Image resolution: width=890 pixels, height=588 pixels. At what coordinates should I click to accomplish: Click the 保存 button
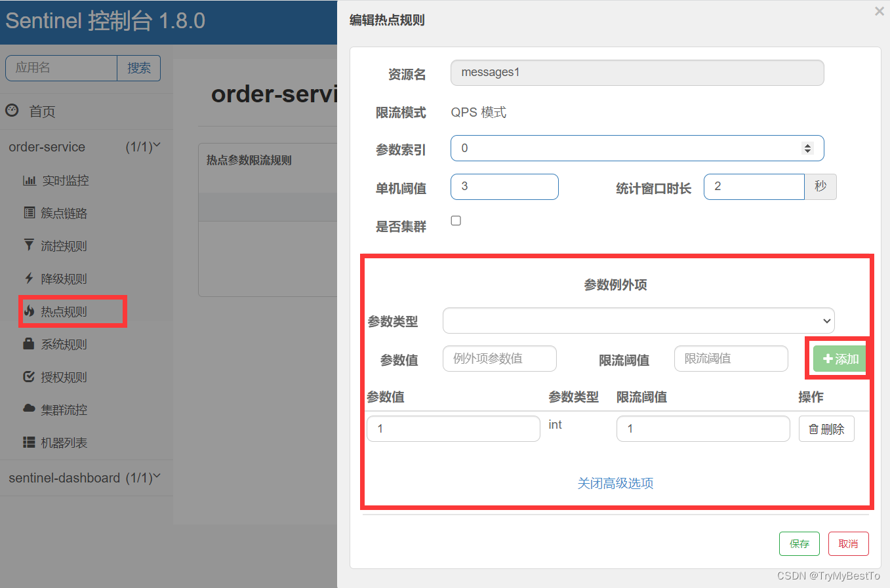[x=799, y=543]
